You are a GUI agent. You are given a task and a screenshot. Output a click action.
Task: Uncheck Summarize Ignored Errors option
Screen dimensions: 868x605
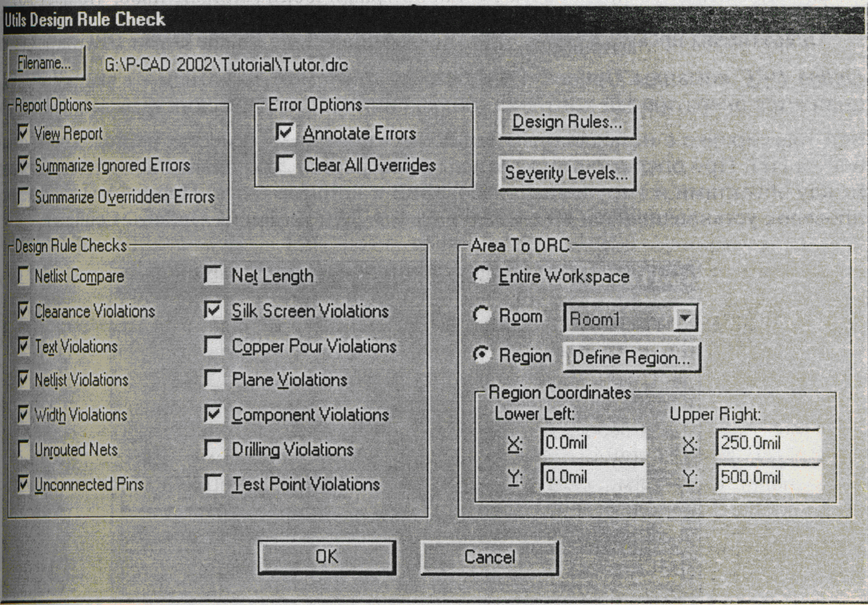(x=24, y=165)
